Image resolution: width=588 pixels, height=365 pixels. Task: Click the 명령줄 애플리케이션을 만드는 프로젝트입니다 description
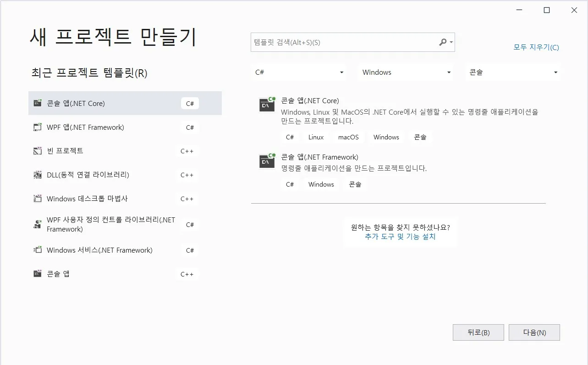pos(354,168)
